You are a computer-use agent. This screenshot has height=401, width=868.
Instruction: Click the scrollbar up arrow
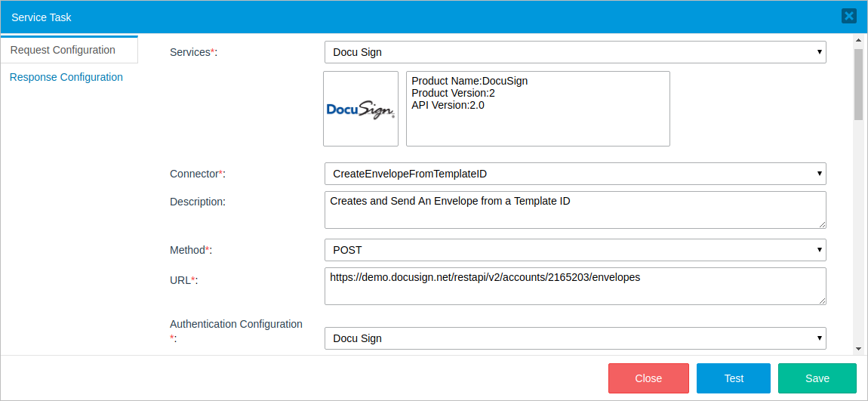pyautogui.click(x=858, y=39)
